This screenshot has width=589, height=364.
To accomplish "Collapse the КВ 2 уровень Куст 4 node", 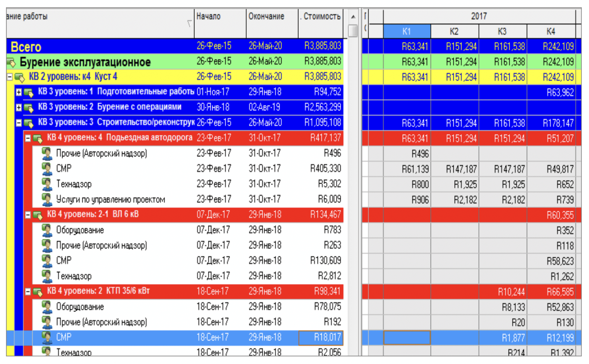I will pyautogui.click(x=10, y=77).
